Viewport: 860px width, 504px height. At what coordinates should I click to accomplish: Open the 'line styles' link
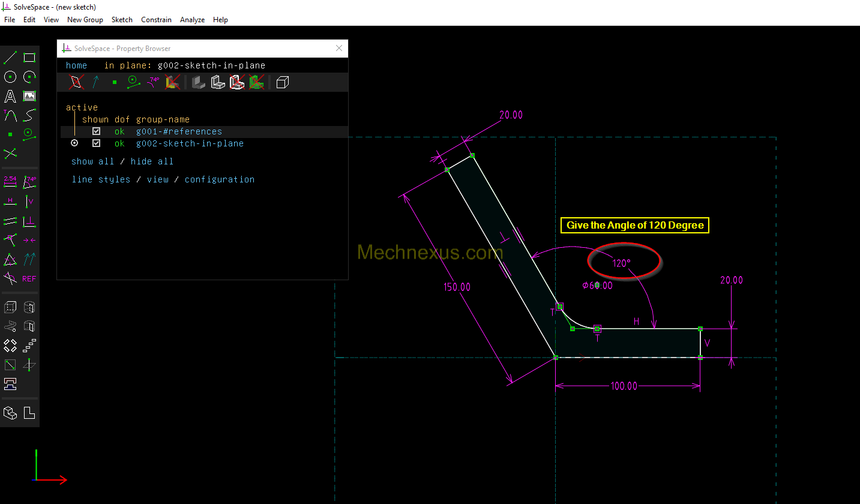[x=101, y=179]
